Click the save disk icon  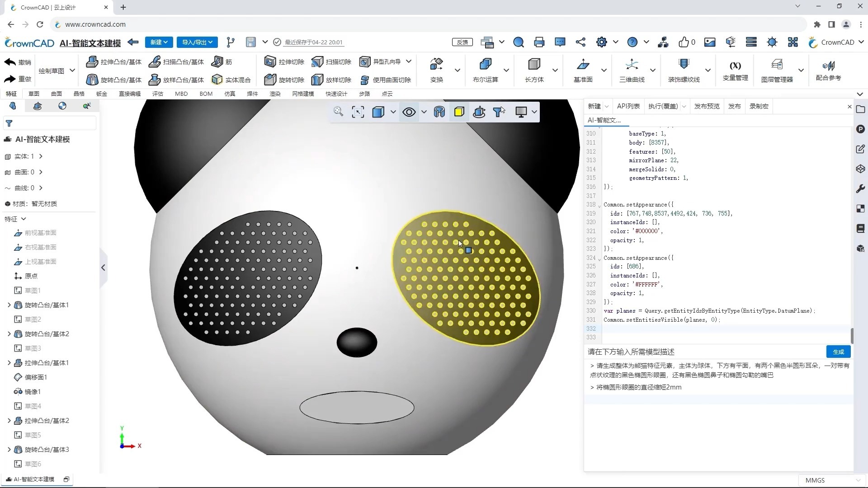click(x=250, y=42)
